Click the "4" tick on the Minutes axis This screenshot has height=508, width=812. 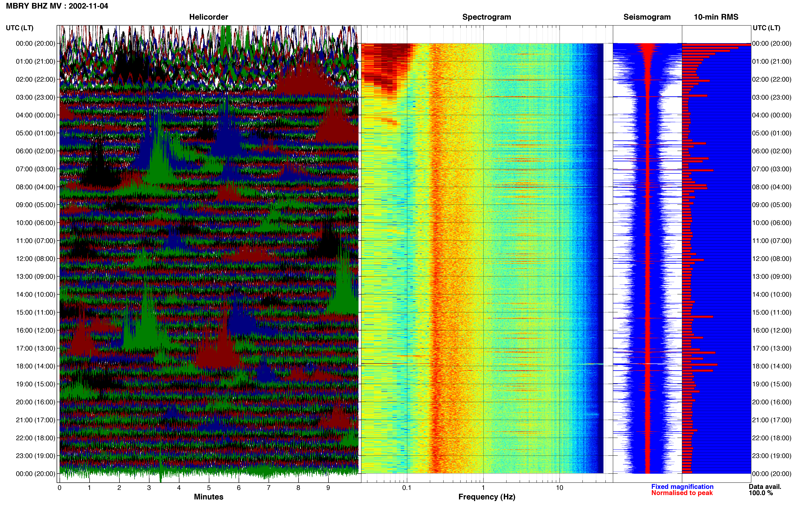[x=179, y=488]
